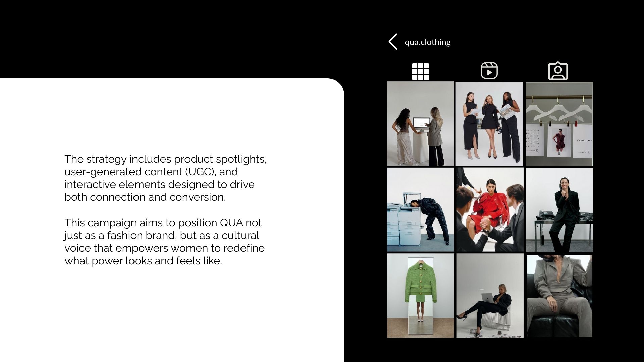Screen dimensions: 644x362
Task: Click the strategy paragraph about product spotlights
Action: pos(165,178)
